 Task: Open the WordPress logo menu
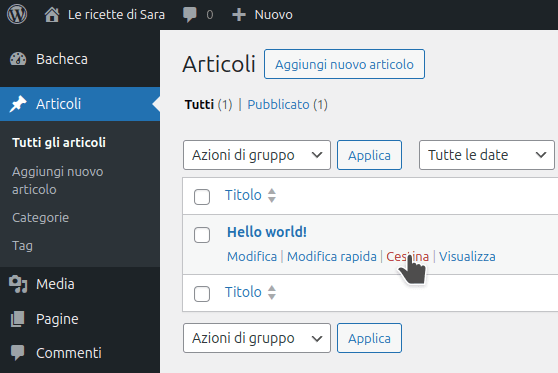coord(17,14)
